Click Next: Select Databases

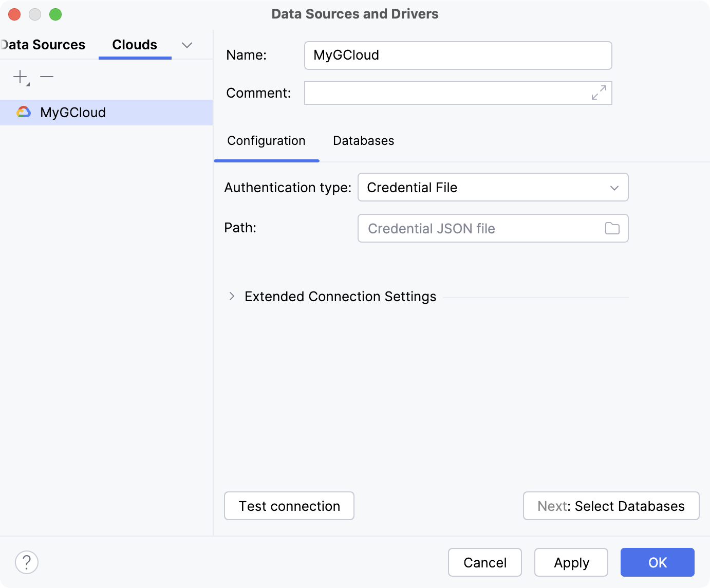610,506
